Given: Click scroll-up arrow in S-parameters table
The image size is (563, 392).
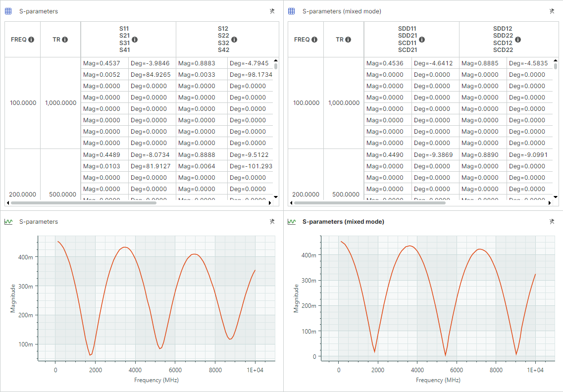Looking at the screenshot, I should [x=276, y=60].
